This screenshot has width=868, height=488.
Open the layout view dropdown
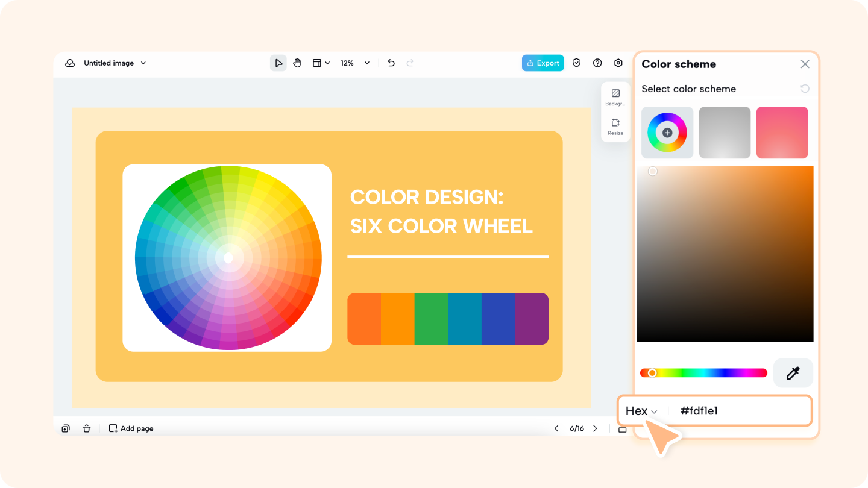322,63
